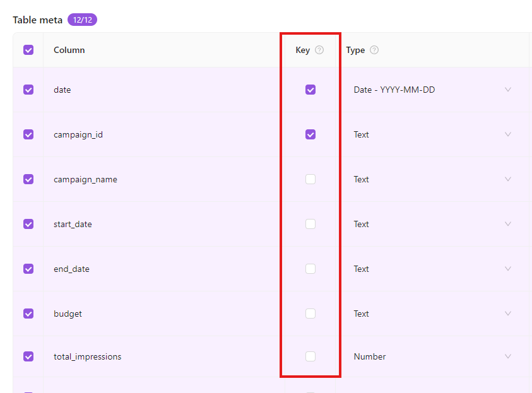
Task: Enable the Key checkbox for start_date
Action: tap(310, 224)
